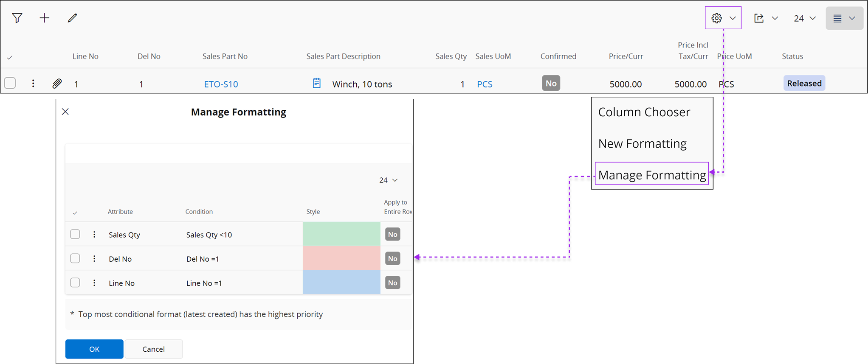This screenshot has width=868, height=364.
Task: Click the pencil edit icon
Action: click(x=73, y=18)
